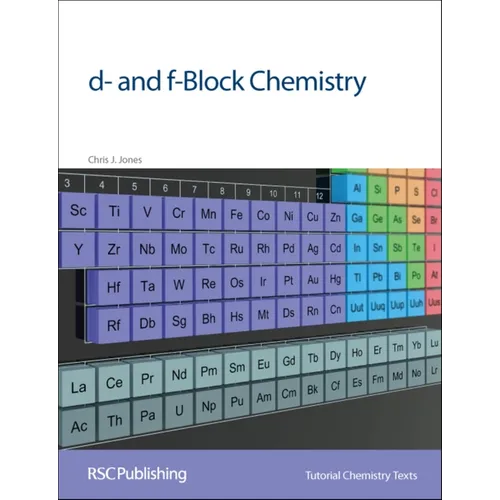This screenshot has height=500, width=500.
Task: Select the Gd gadolinium tile
Action: click(289, 361)
